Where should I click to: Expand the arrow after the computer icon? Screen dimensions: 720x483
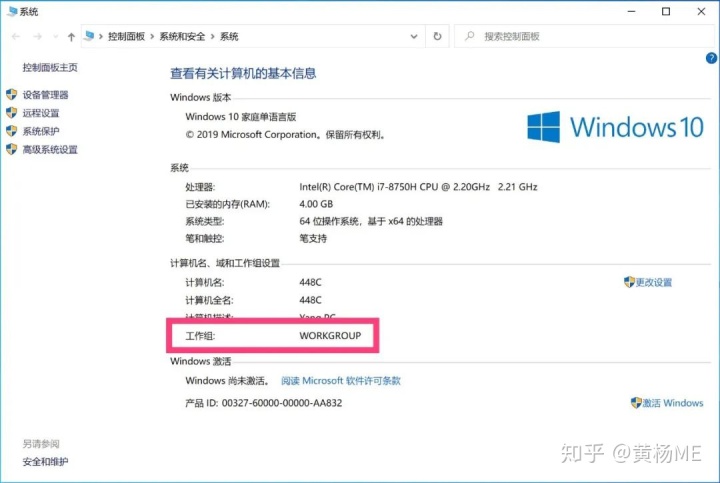101,36
